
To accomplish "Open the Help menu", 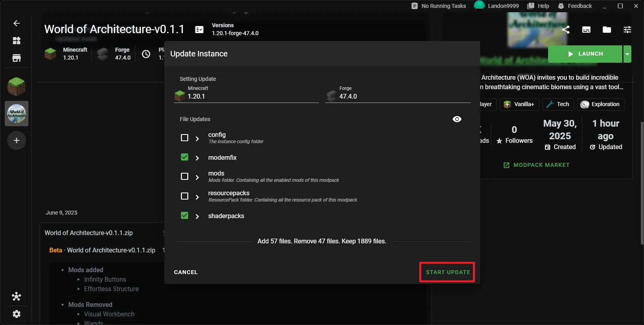I will 538,6.
